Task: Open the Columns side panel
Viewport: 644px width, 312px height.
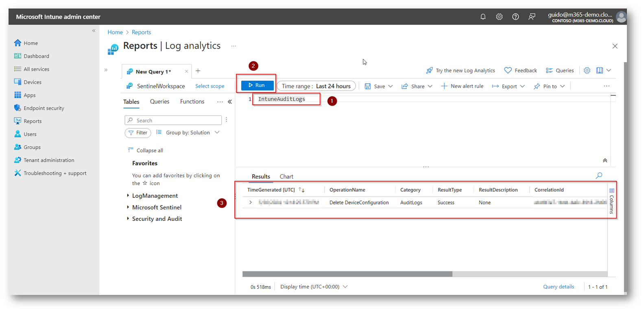Action: 611,201
